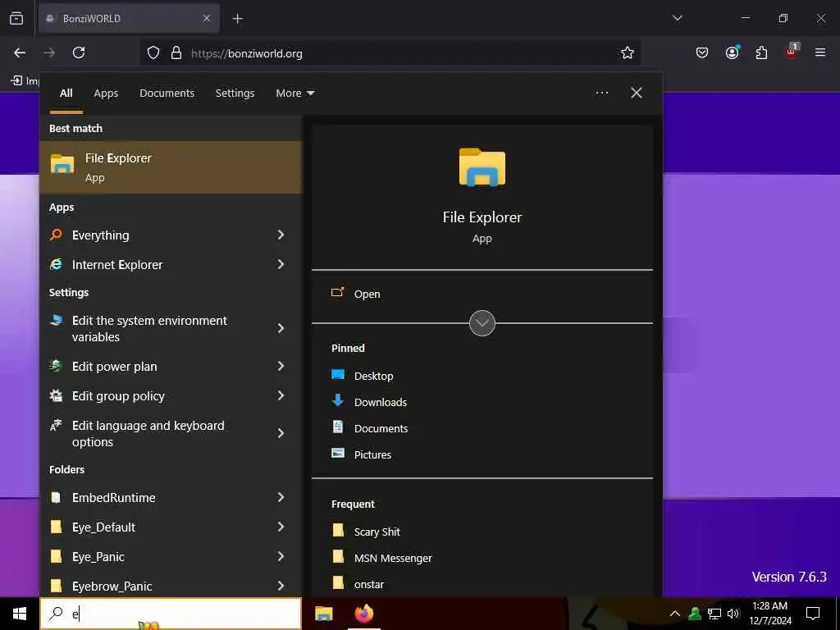Click the bonziworld.org URL address field
This screenshot has height=630, width=840.
(x=391, y=53)
